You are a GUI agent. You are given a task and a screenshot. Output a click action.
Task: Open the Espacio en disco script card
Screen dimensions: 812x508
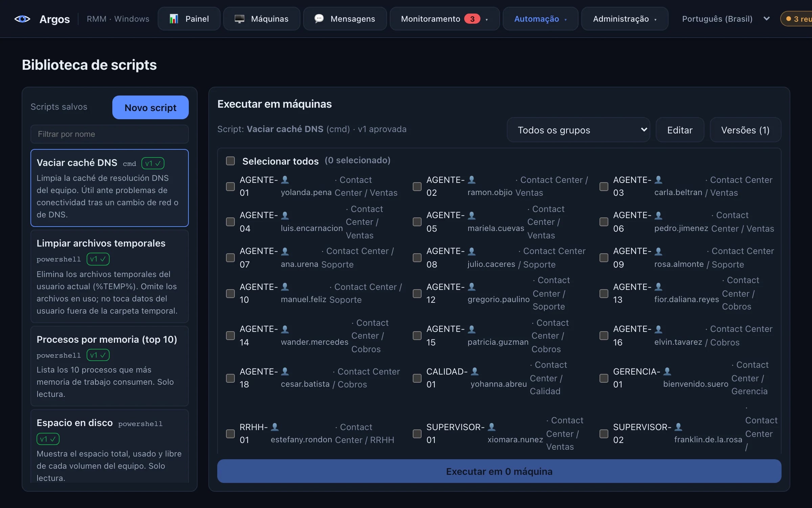tap(110, 446)
